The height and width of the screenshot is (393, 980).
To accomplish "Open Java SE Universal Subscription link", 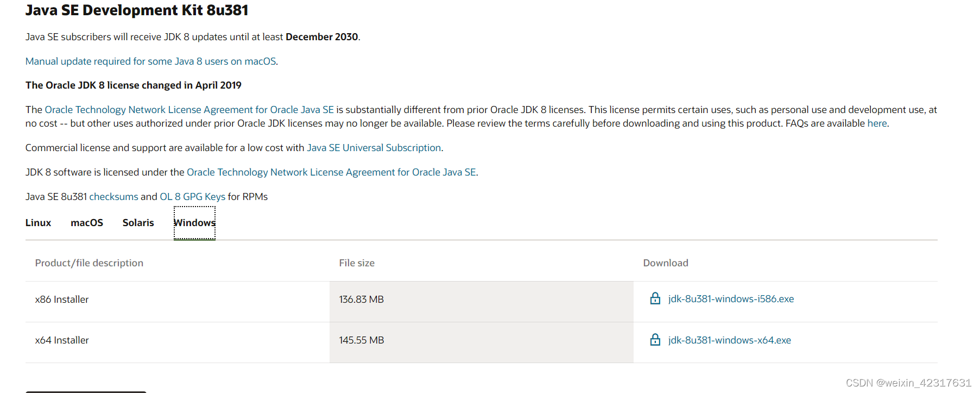I will point(374,148).
